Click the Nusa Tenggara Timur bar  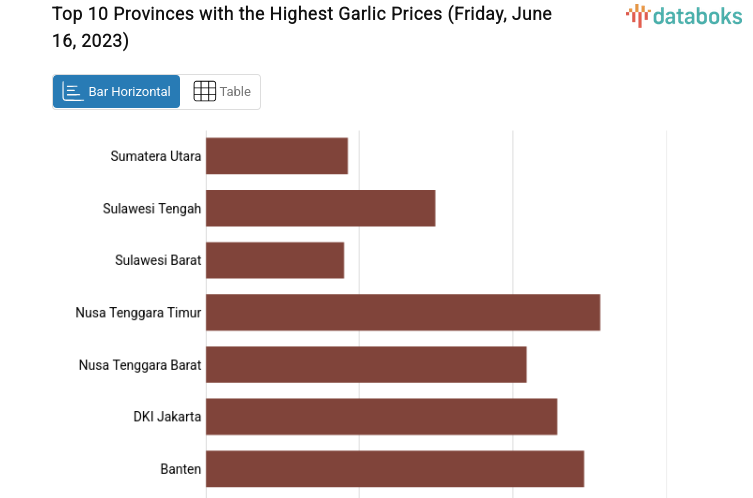(403, 312)
